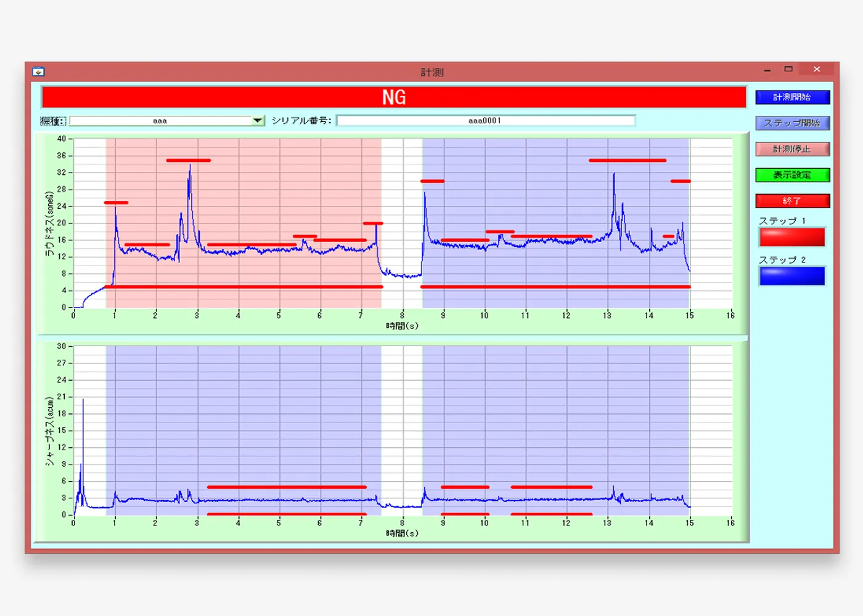Minimize the 計測 window
The image size is (863, 616).
click(767, 70)
